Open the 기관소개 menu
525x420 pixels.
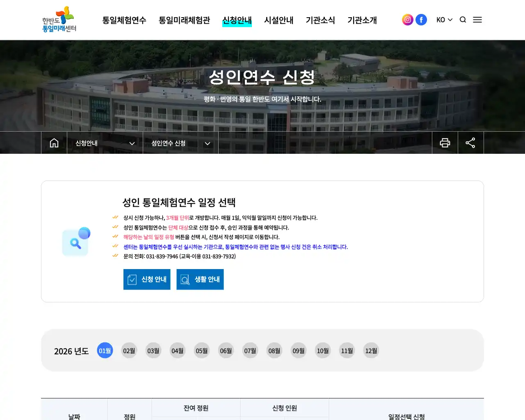pyautogui.click(x=363, y=20)
